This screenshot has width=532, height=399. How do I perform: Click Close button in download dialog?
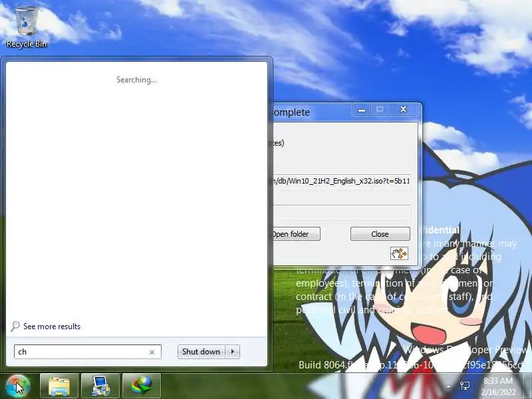click(x=380, y=234)
